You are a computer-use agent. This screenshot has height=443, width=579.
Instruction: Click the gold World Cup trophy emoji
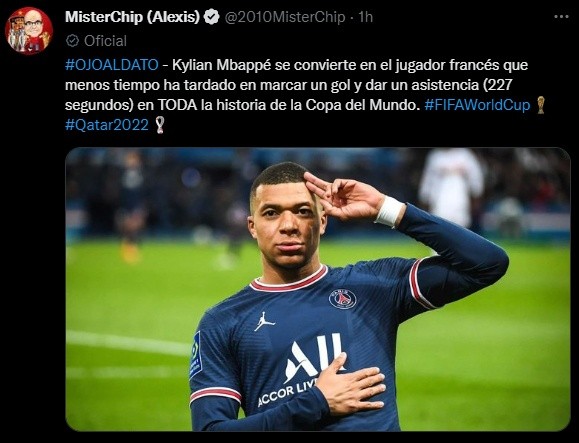tap(541, 105)
